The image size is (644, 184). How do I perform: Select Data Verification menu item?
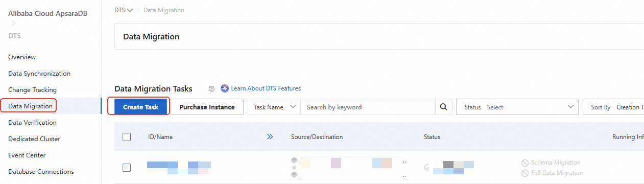(32, 123)
